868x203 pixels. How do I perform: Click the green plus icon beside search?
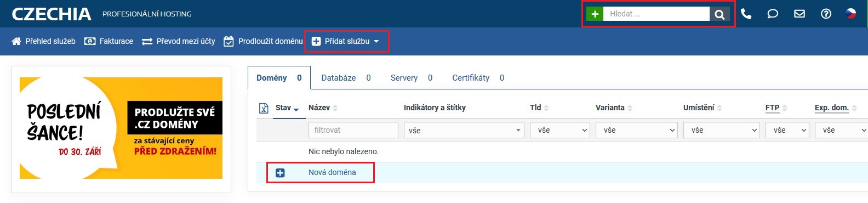(x=595, y=14)
